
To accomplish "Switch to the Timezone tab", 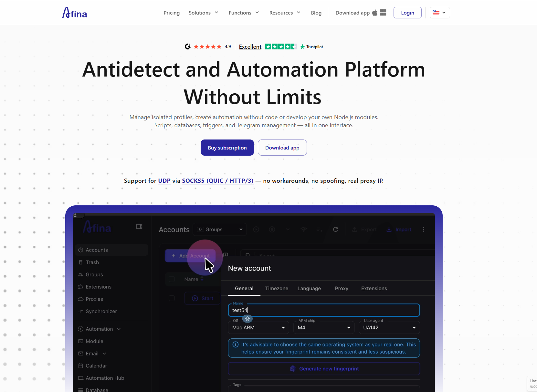I will click(x=277, y=288).
